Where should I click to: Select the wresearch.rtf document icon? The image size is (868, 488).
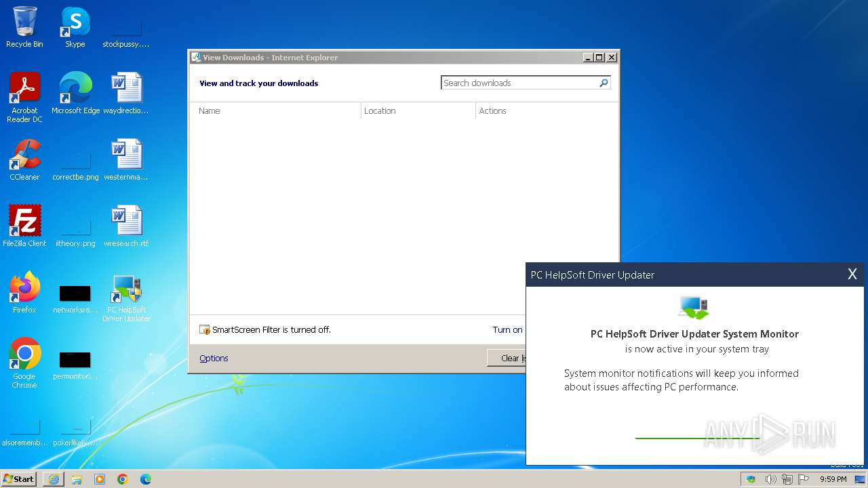tap(125, 226)
